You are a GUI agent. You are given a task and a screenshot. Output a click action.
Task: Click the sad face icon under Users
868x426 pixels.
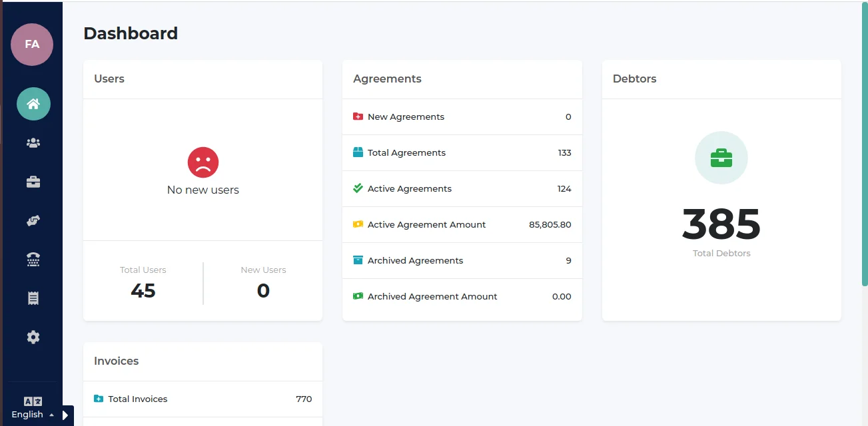(203, 162)
